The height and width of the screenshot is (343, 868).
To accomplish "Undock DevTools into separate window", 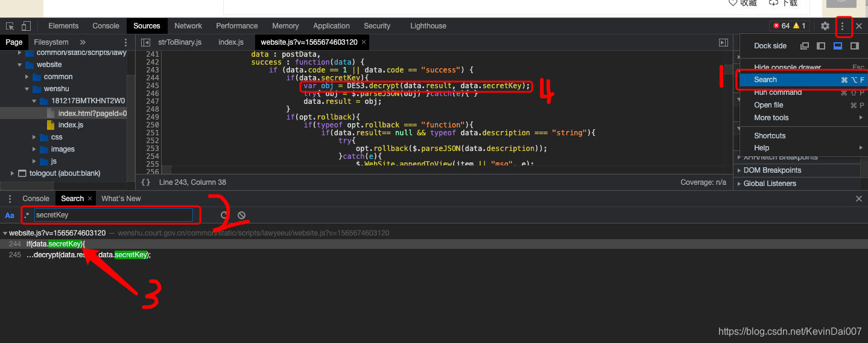I will click(804, 46).
